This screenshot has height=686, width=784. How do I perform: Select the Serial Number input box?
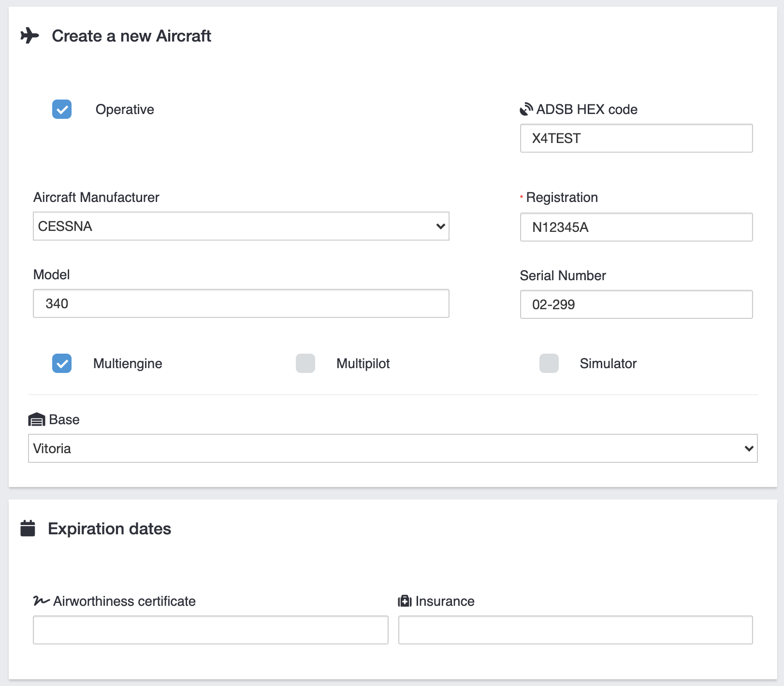point(636,304)
